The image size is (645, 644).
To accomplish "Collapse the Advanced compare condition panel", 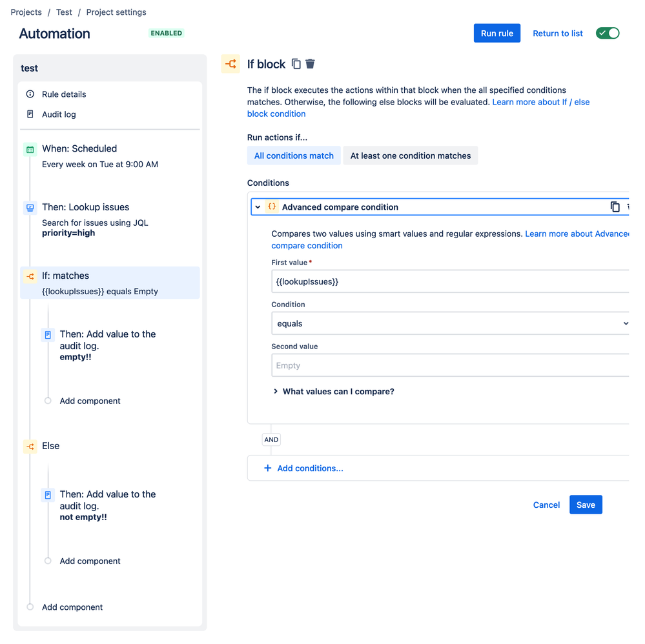I will pyautogui.click(x=259, y=206).
